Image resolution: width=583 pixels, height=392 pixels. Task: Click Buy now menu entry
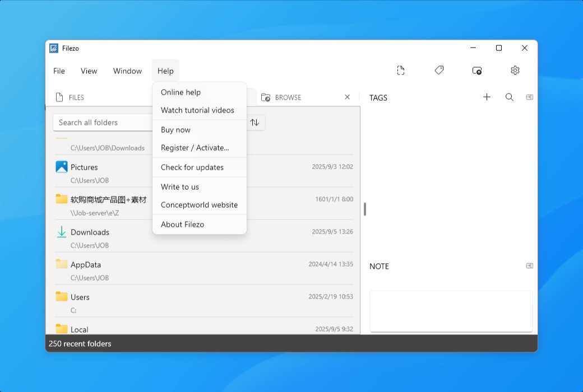[x=200, y=130]
